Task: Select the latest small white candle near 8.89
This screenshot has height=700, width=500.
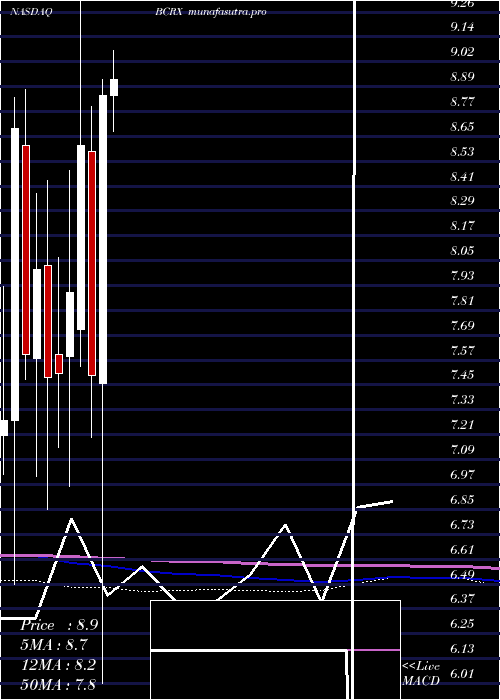Action: click(x=114, y=87)
